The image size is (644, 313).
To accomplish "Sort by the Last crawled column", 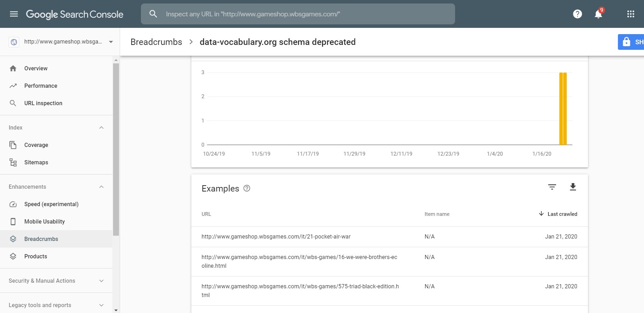I will pyautogui.click(x=562, y=214).
